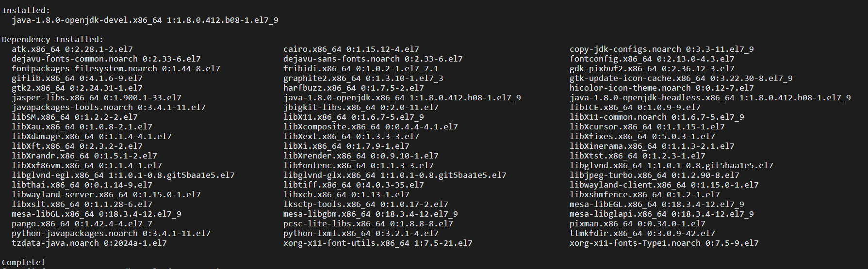Click the "Dependency Installed:" heading
This screenshot has width=868, height=269.
[x=52, y=39]
